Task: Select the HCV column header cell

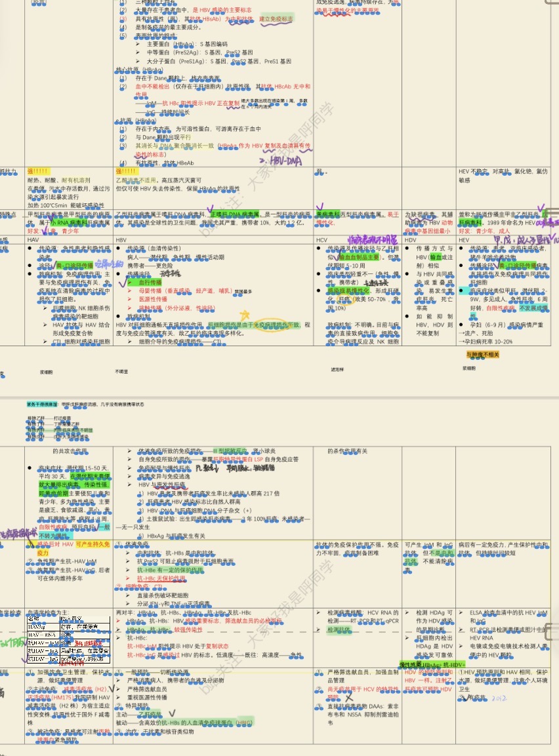Action: (321, 240)
